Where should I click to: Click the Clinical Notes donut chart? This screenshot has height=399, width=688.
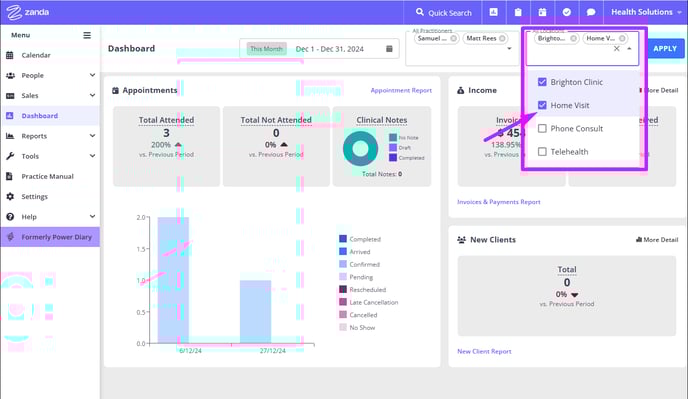click(x=360, y=148)
